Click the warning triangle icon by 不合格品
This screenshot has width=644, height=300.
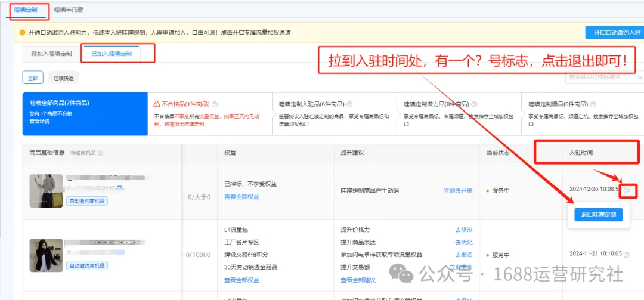pyautogui.click(x=156, y=104)
